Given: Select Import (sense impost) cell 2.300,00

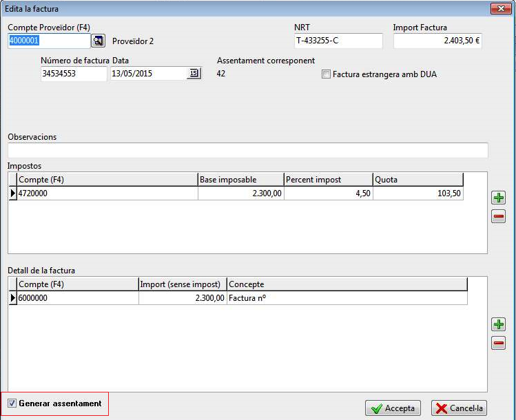Looking at the screenshot, I should (183, 298).
